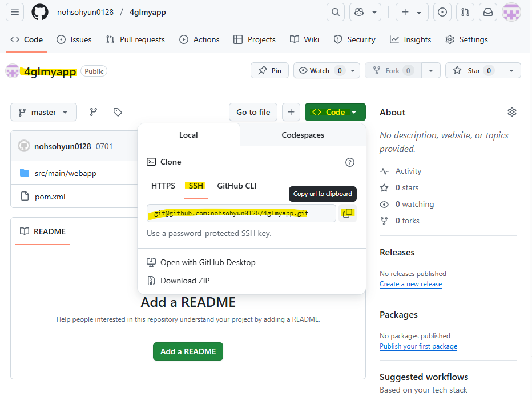The width and height of the screenshot is (532, 400).
Task: Switch to the Codespaces tab
Action: pos(303,135)
